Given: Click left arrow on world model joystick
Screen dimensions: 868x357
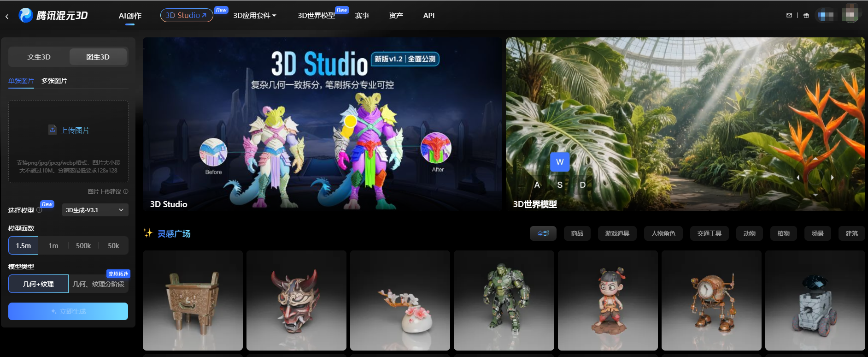Looking at the screenshot, I should tap(798, 178).
